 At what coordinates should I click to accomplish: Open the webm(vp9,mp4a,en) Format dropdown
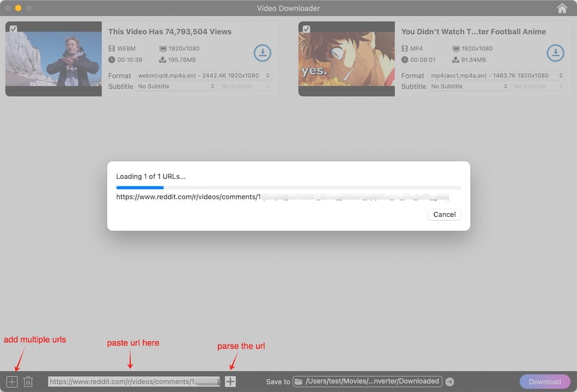(x=204, y=76)
